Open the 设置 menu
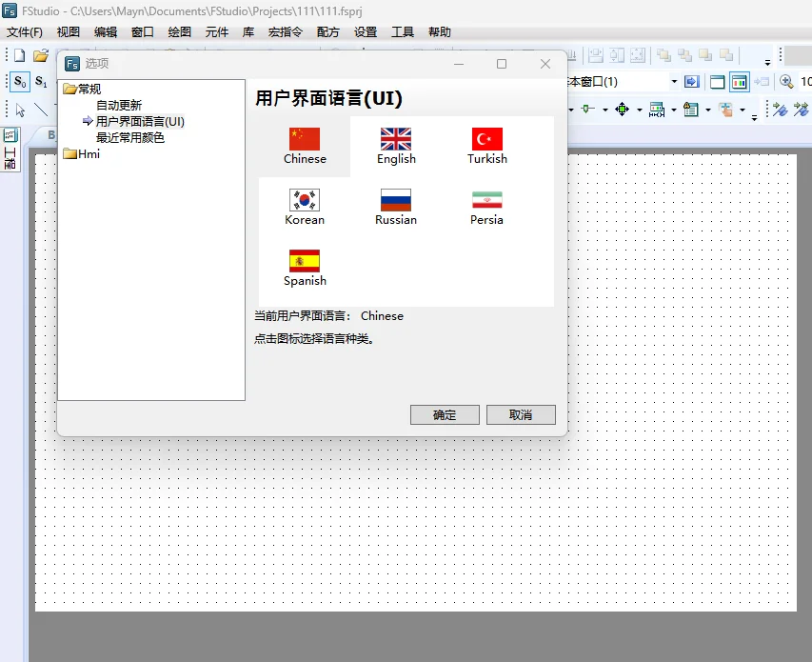812x662 pixels. coord(366,32)
